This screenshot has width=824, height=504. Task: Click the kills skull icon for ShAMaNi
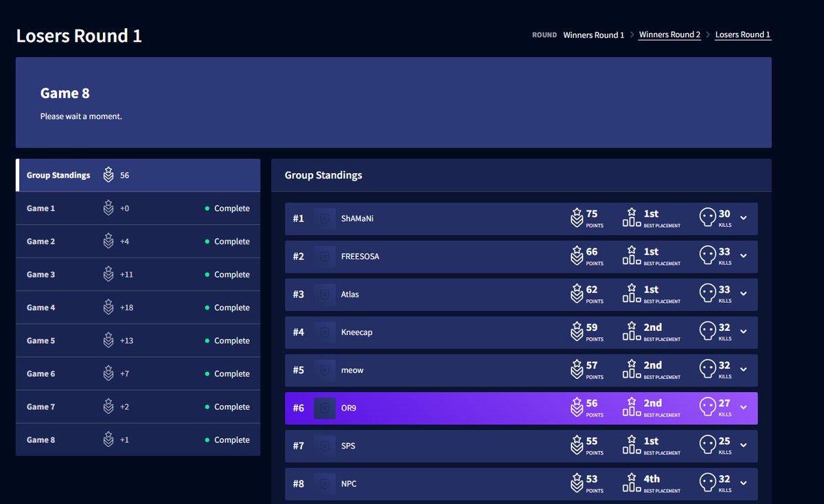click(707, 218)
